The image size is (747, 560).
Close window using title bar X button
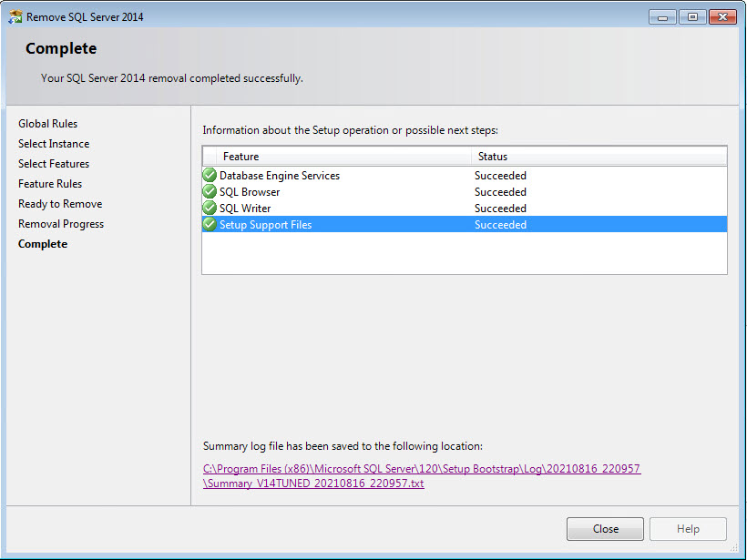[722, 17]
